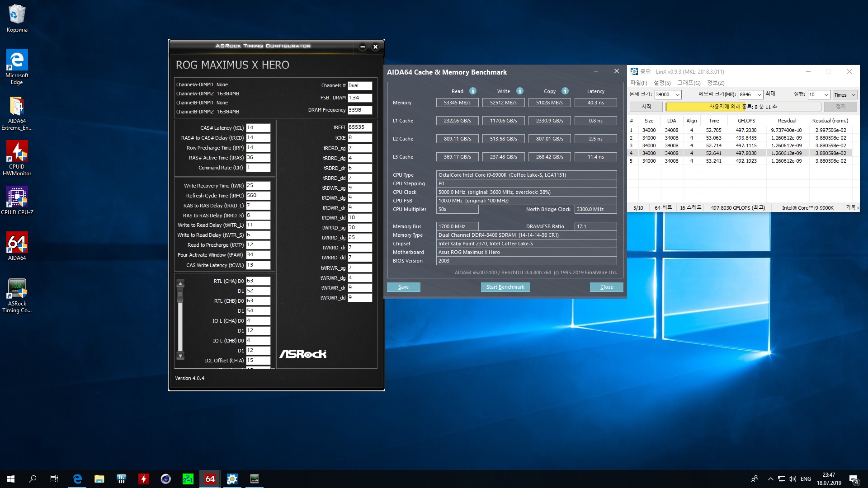This screenshot has width=868, height=488.
Task: Click the Start Benchmark button
Action: click(x=505, y=287)
